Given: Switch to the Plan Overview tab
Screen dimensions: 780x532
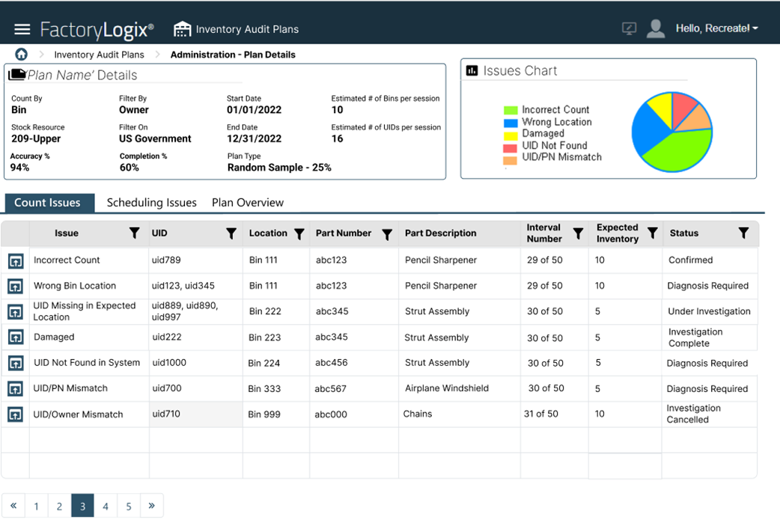Looking at the screenshot, I should click(x=248, y=203).
